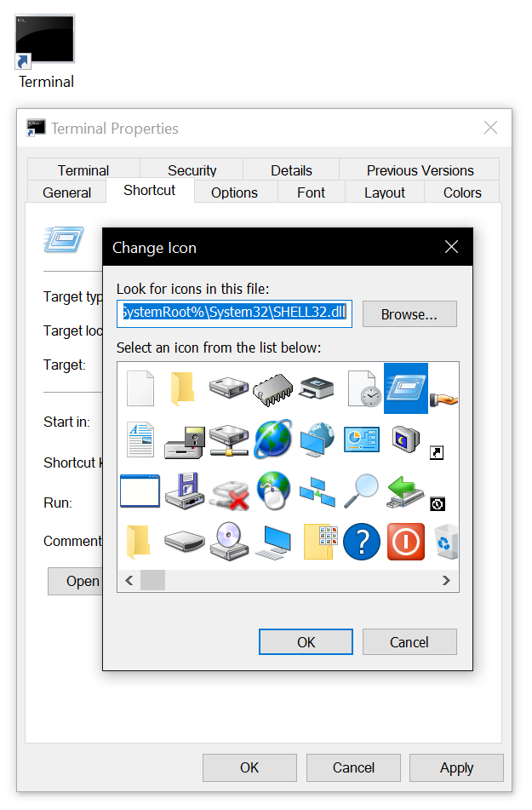Viewport: 532px width, 810px height.
Task: Choose the floppy disk drive icon
Action: pyautogui.click(x=185, y=491)
